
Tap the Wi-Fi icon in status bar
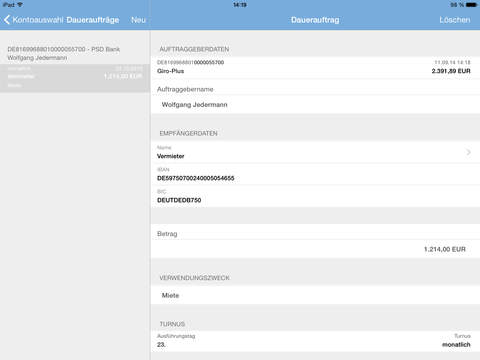pos(20,5)
